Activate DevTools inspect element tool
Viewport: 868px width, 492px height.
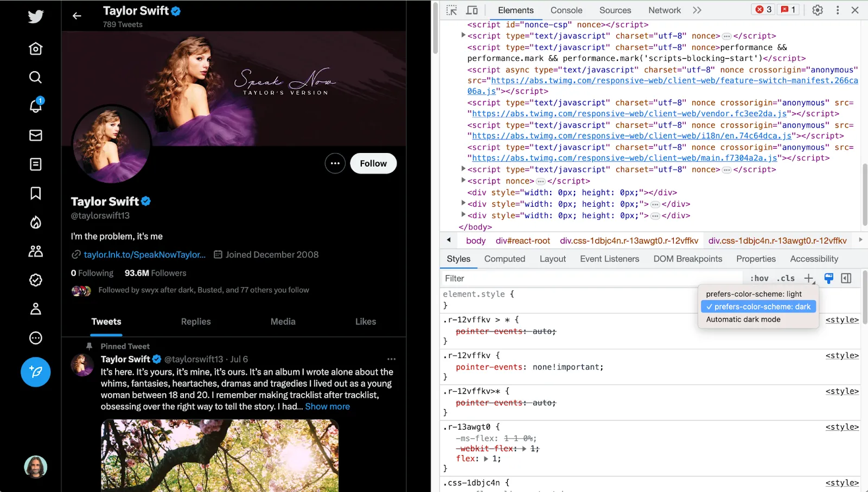[451, 10]
